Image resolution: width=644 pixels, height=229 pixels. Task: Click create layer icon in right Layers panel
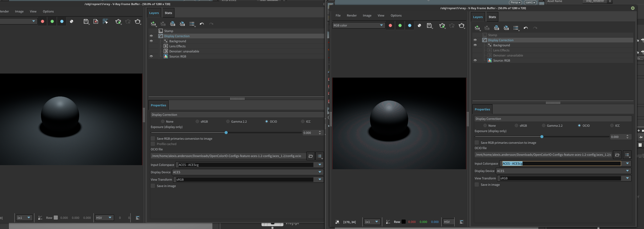(x=477, y=28)
